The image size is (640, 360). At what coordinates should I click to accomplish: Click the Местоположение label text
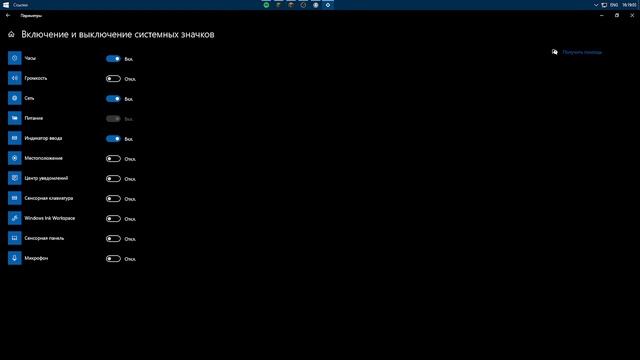tap(44, 158)
